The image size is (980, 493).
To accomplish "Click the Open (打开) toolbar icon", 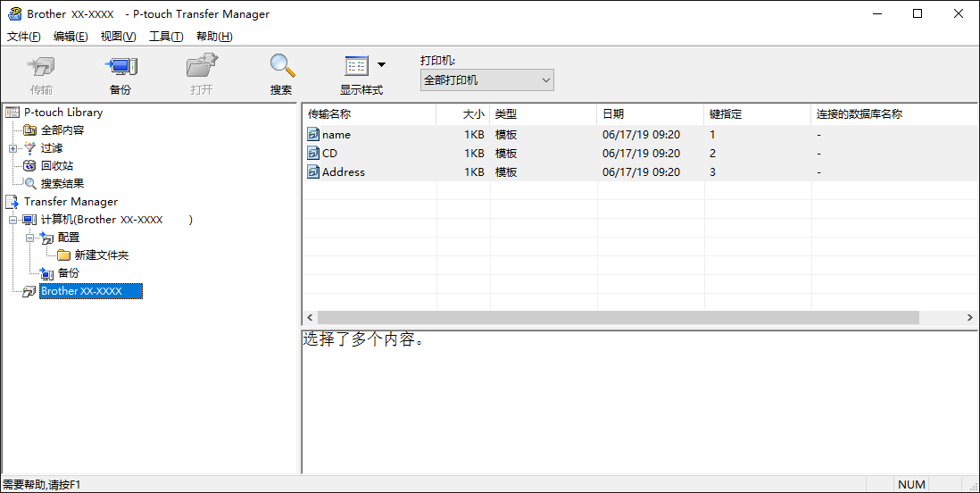I will click(x=201, y=66).
